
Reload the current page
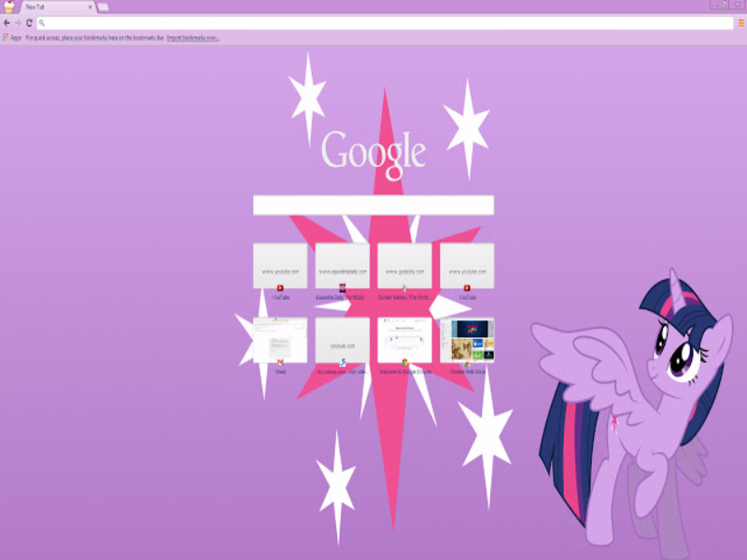pos(30,22)
